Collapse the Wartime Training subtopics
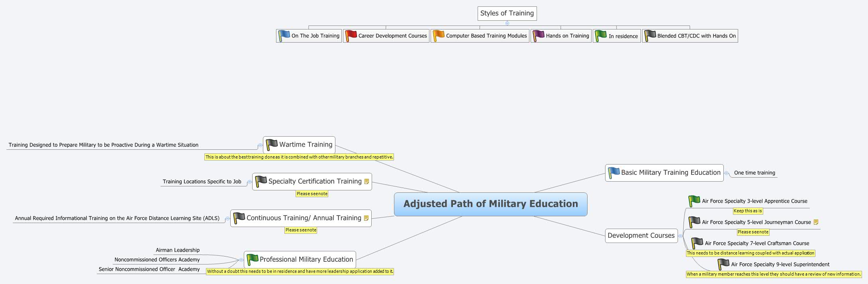Image resolution: width=868 pixels, height=284 pixels. pos(260,146)
